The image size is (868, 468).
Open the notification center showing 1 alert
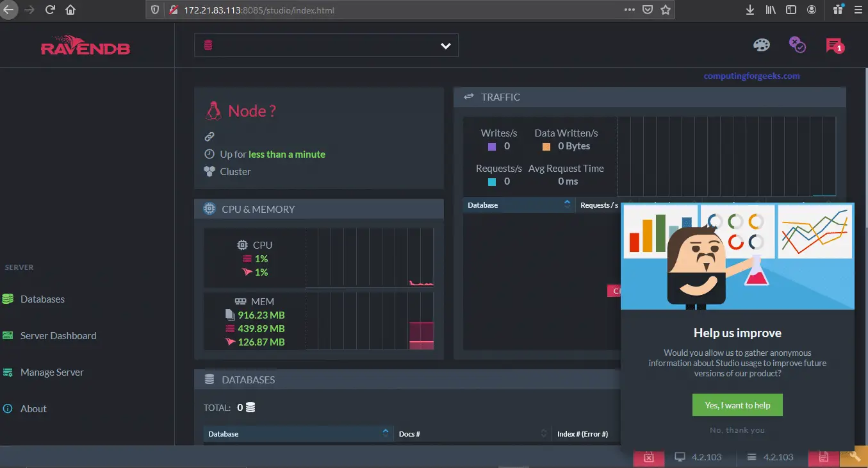tap(835, 45)
